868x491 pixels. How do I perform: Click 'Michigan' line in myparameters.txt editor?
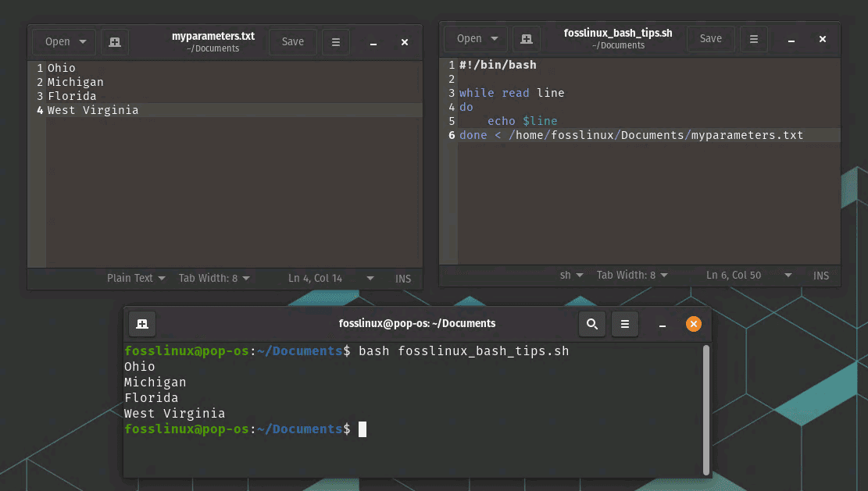[x=75, y=82]
